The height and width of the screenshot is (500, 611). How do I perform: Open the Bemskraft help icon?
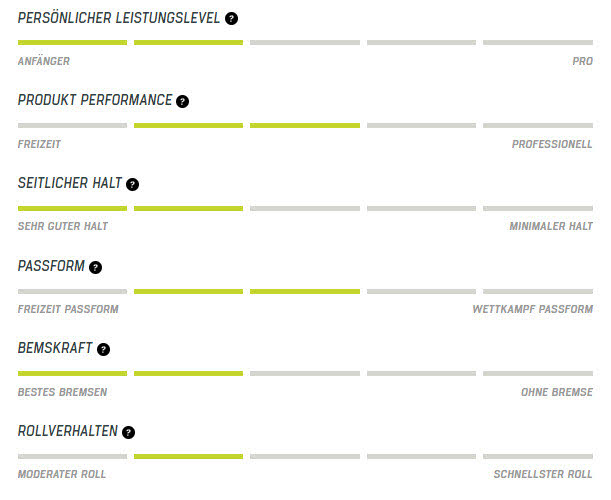pyautogui.click(x=103, y=349)
